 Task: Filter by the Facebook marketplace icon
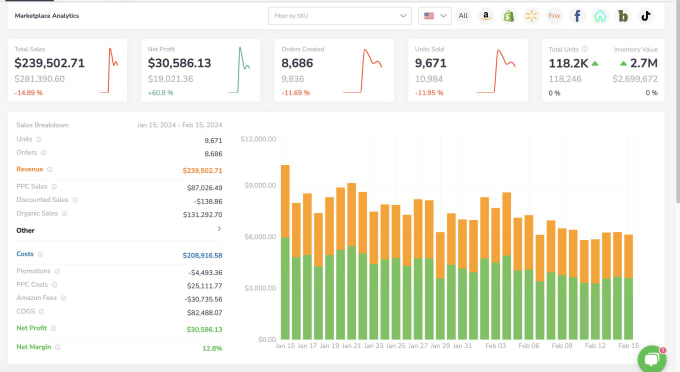click(x=577, y=16)
